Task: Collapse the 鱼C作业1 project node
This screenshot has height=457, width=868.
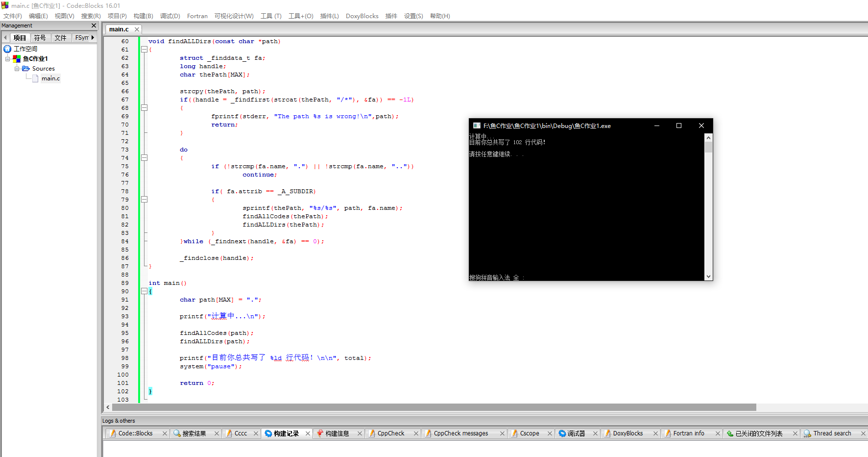Action: (7, 59)
